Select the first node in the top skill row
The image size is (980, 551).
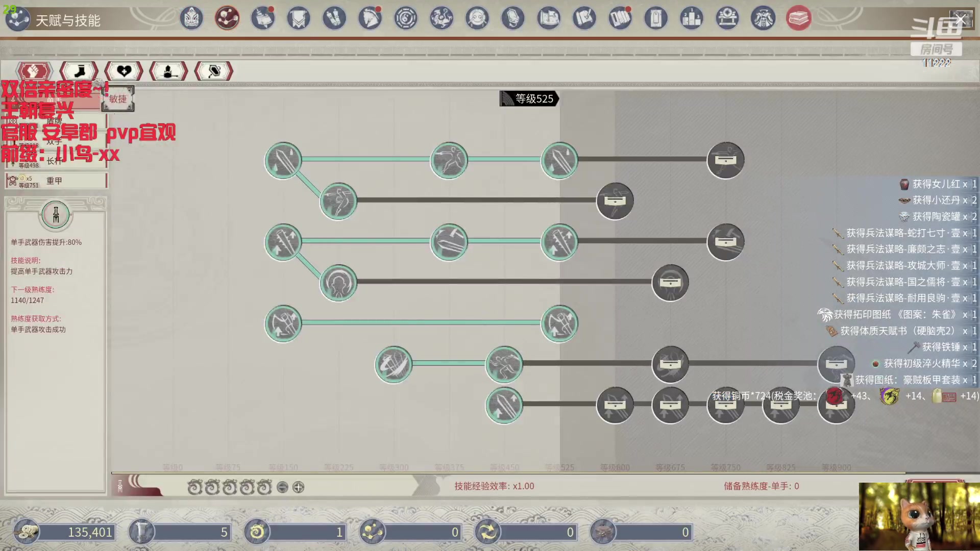click(283, 160)
